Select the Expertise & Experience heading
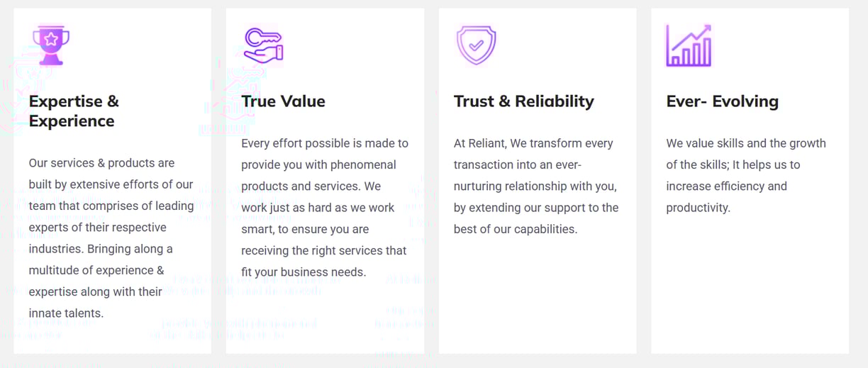This screenshot has height=368, width=868. 74,111
